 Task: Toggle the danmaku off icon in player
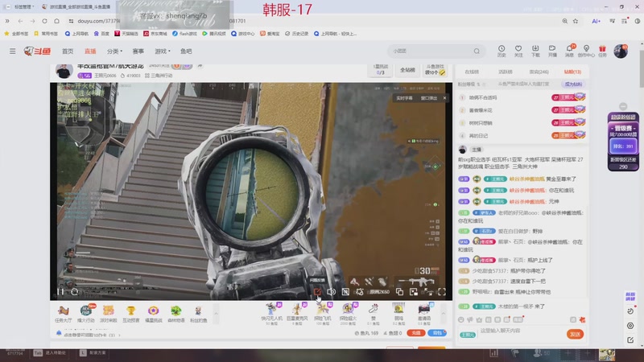(345, 292)
